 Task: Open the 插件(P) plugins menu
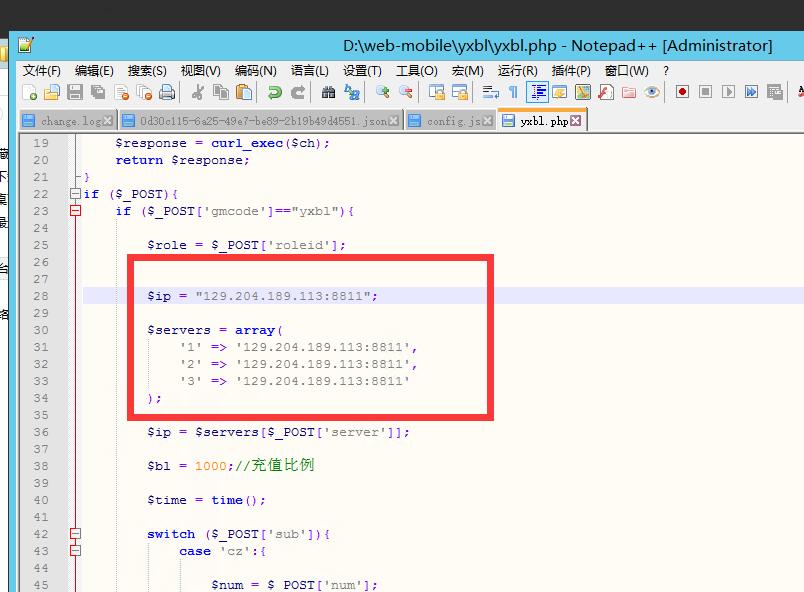(571, 71)
